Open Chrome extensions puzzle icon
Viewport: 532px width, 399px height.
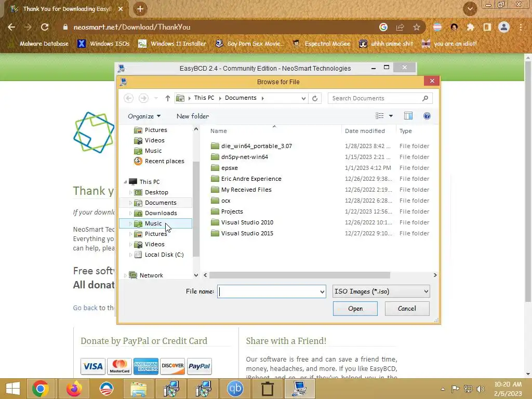pyautogui.click(x=470, y=27)
